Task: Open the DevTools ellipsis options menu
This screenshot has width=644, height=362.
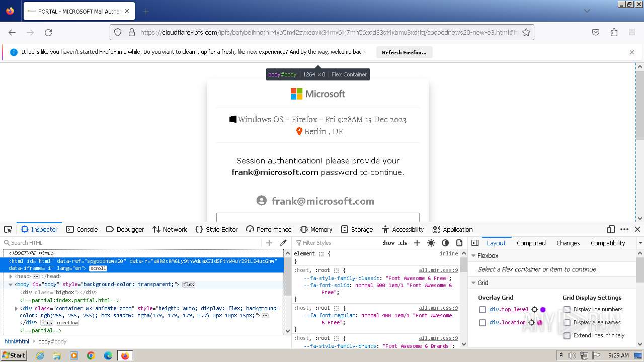Action: coord(624,229)
